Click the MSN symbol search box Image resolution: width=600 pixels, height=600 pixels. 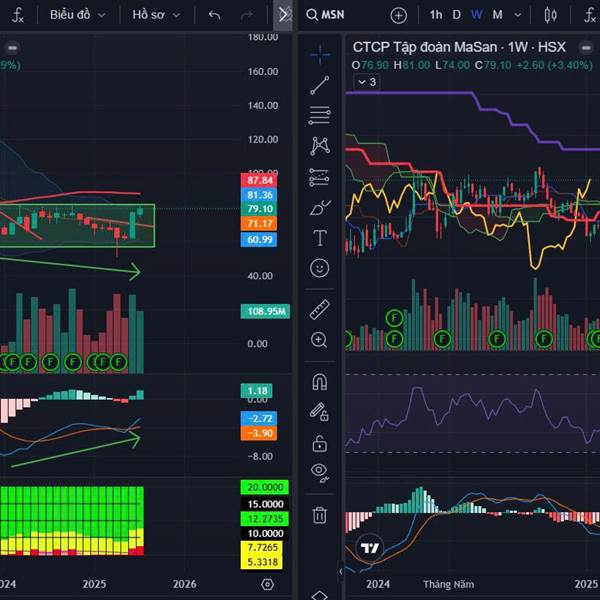click(x=325, y=15)
